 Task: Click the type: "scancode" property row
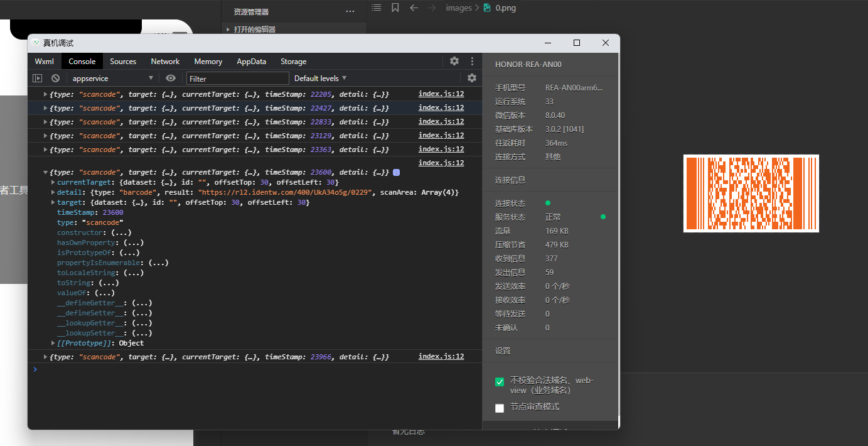pos(90,222)
